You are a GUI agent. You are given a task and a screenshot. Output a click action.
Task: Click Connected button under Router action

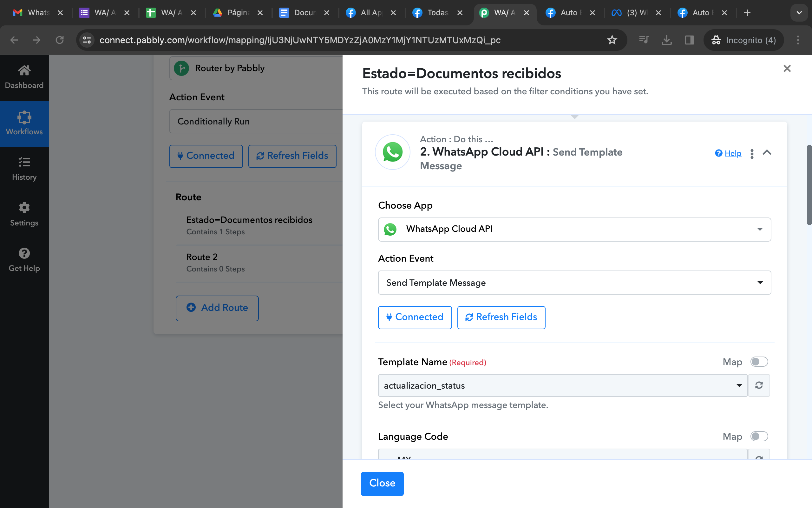206,156
